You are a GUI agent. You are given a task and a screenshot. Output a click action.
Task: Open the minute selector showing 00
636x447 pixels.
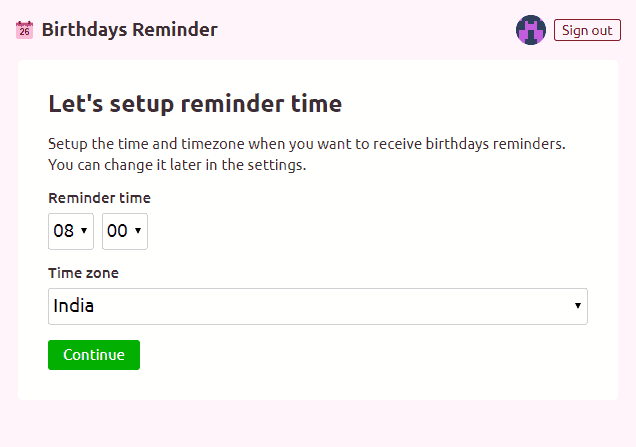coord(125,231)
